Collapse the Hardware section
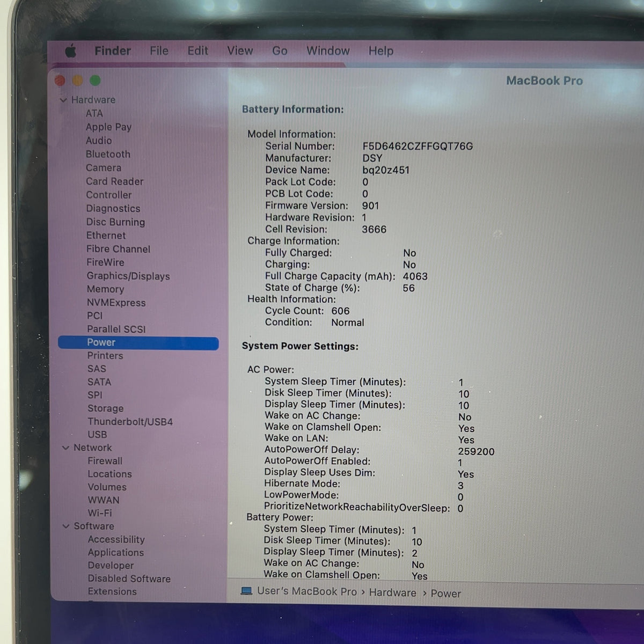This screenshot has height=644, width=644. click(63, 100)
